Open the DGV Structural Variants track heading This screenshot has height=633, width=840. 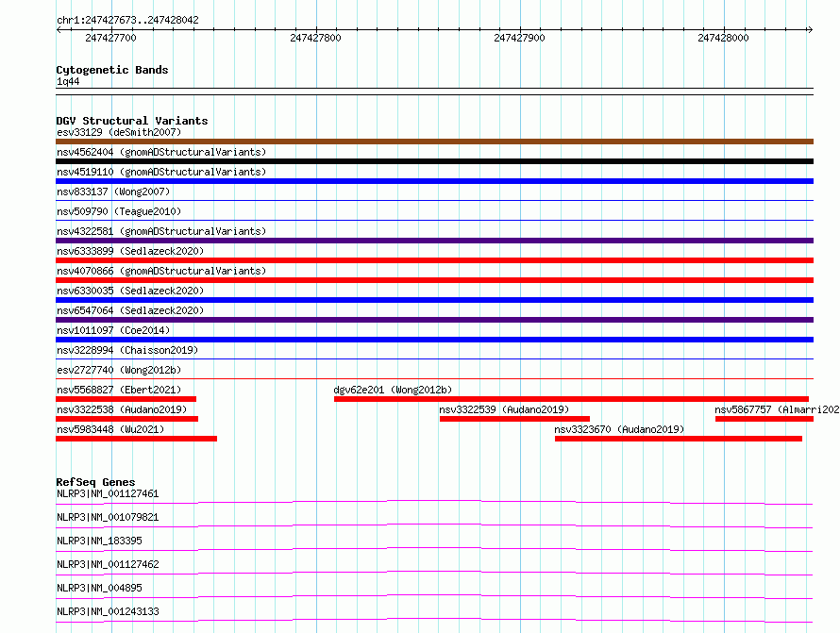pos(131,121)
